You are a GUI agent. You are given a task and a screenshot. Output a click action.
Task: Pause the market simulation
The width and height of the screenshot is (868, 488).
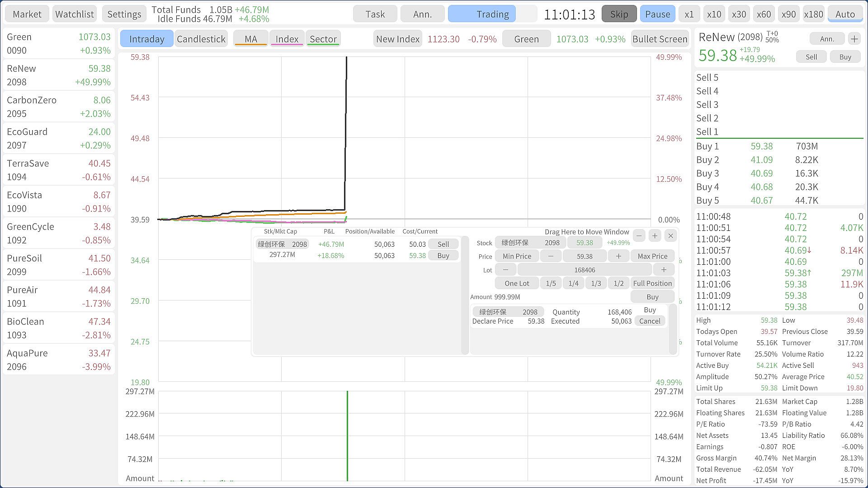(657, 14)
